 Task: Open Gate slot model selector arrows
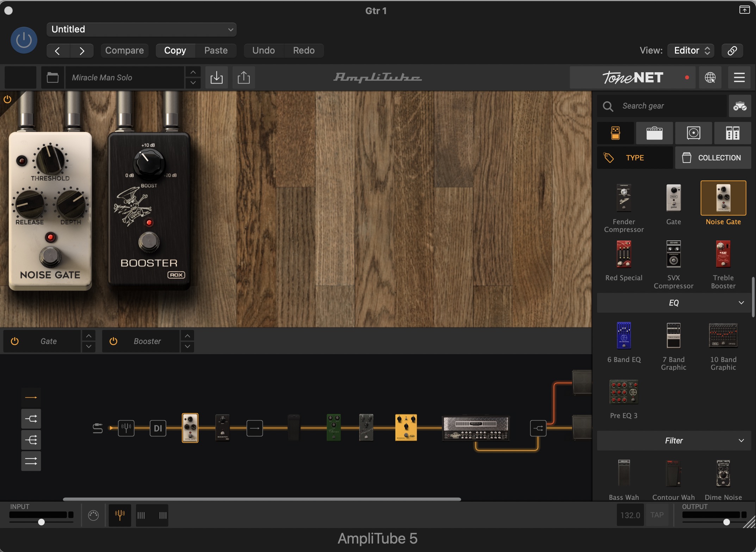[x=89, y=341]
